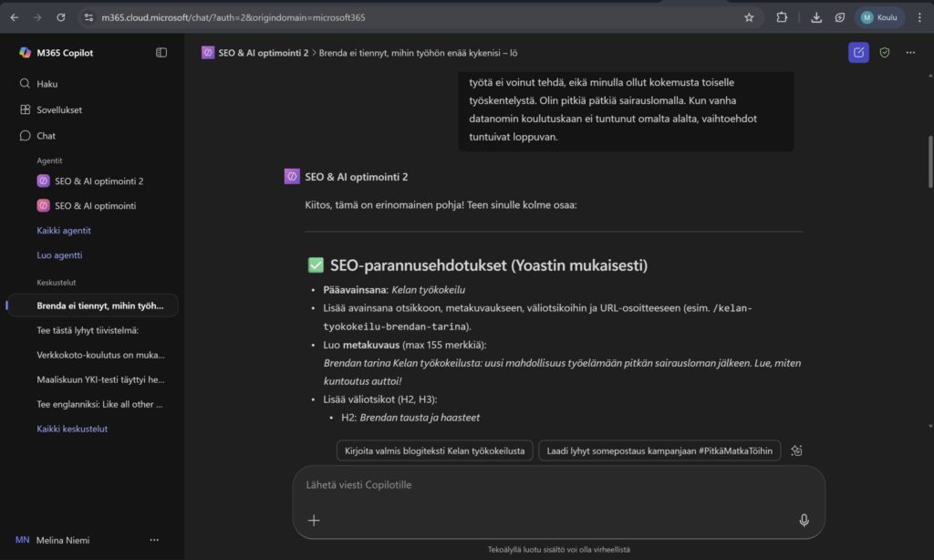Click the Luo agentti link
Viewport: 934px width, 560px height.
(59, 255)
